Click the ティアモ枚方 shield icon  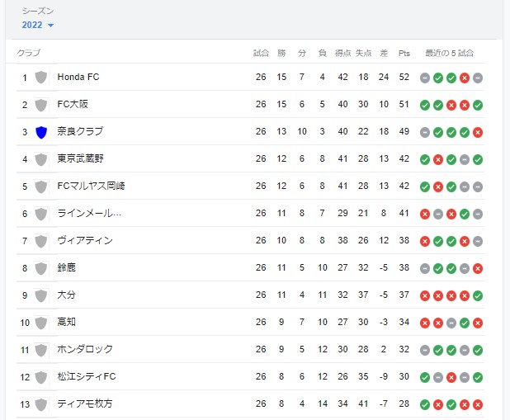[41, 404]
